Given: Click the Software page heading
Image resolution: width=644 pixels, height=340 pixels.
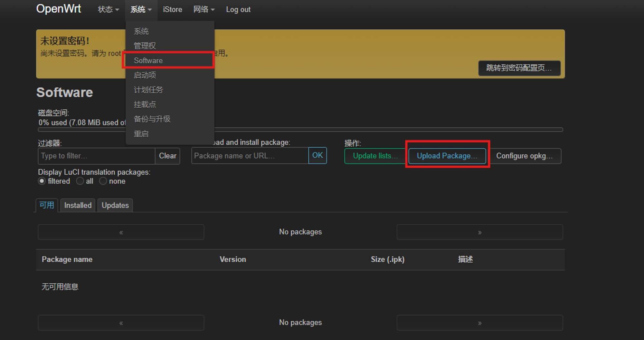Looking at the screenshot, I should 65,92.
